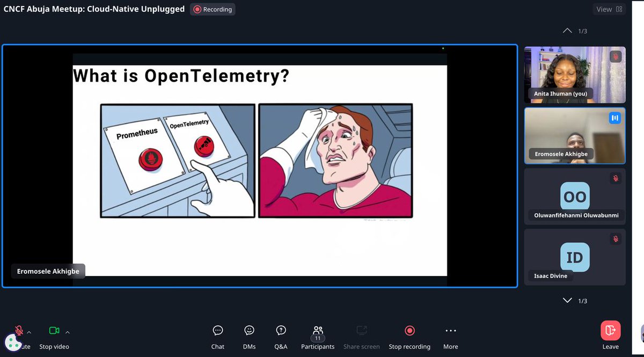Click the Recording status indicator
Image resolution: width=644 pixels, height=357 pixels.
tap(213, 9)
